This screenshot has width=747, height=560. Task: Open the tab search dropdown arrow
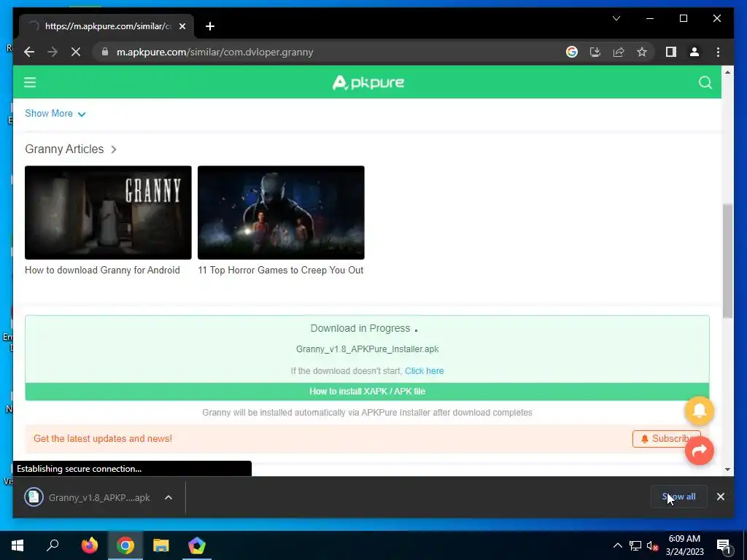[x=616, y=18]
